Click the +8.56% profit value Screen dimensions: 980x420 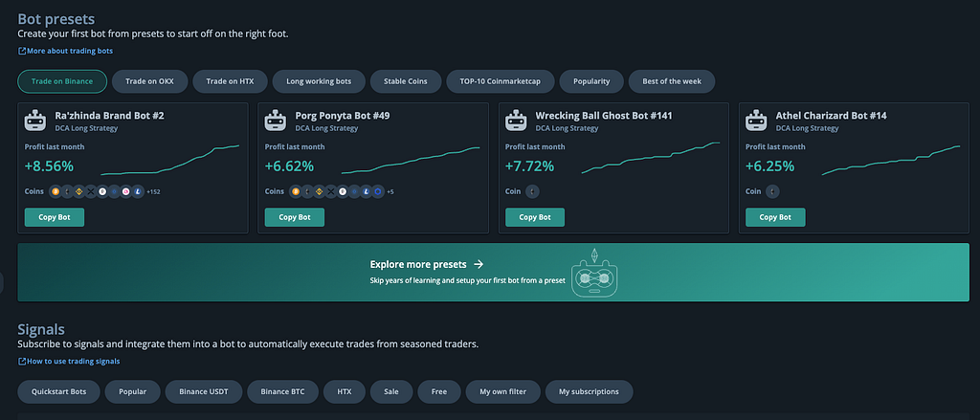pyautogui.click(x=49, y=166)
